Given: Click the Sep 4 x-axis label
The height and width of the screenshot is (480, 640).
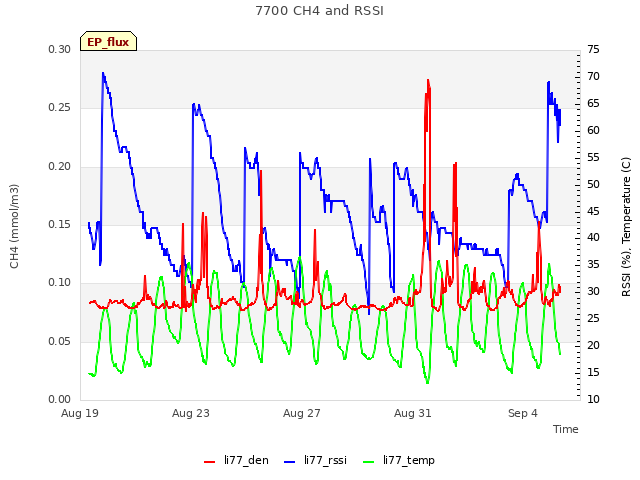Looking at the screenshot, I should pyautogui.click(x=523, y=413).
